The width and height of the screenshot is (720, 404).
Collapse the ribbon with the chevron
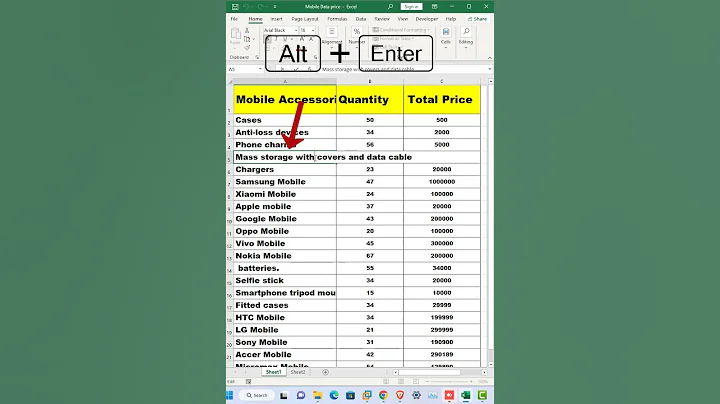(489, 58)
